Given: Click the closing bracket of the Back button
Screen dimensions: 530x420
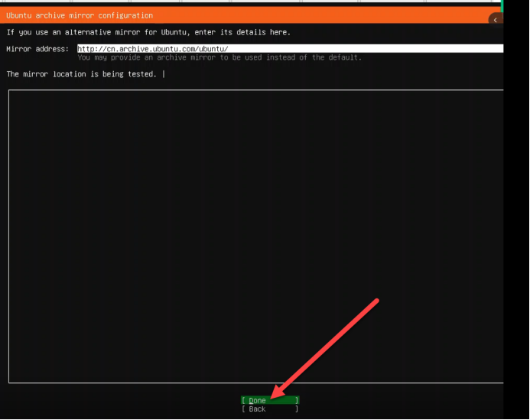Looking at the screenshot, I should click(x=297, y=409).
